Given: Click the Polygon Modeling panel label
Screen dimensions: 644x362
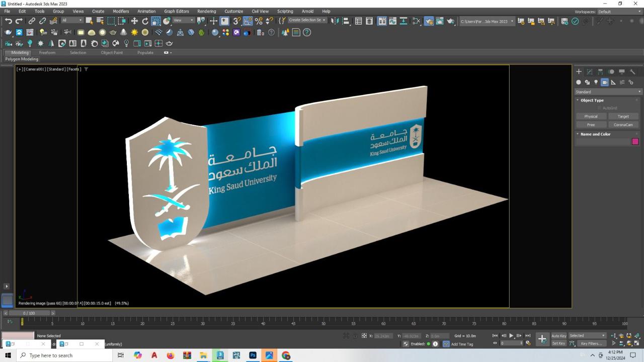Looking at the screenshot, I should pos(22,59).
